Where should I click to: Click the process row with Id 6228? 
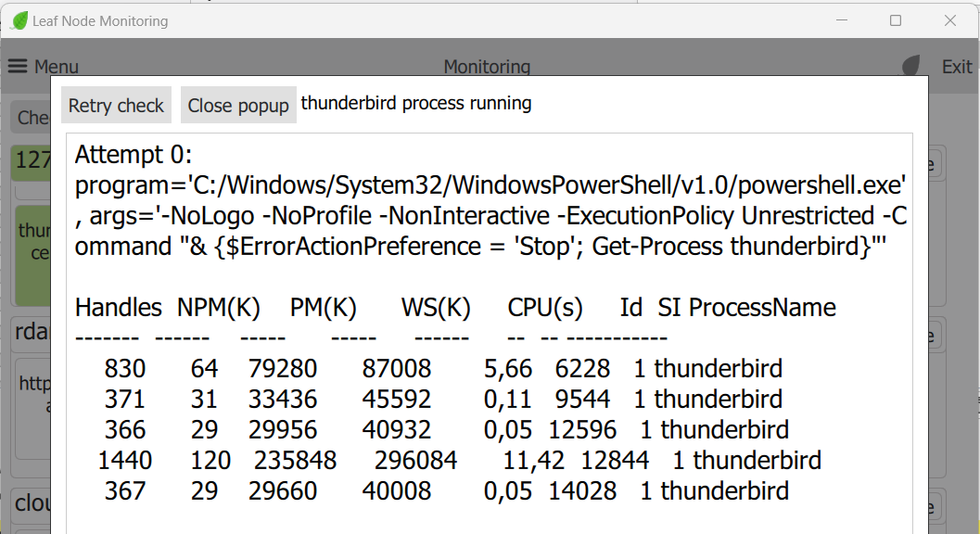tap(443, 369)
